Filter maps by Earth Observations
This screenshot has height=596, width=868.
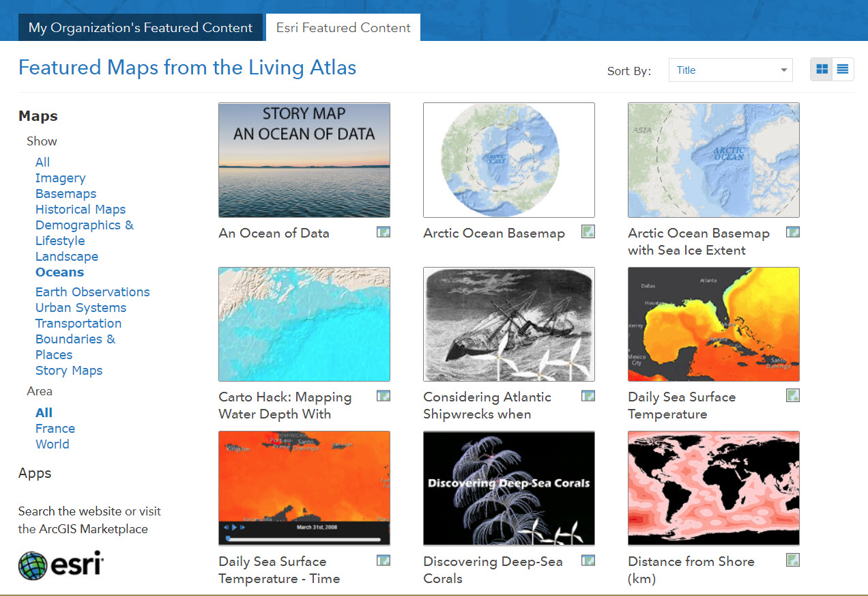(x=93, y=292)
